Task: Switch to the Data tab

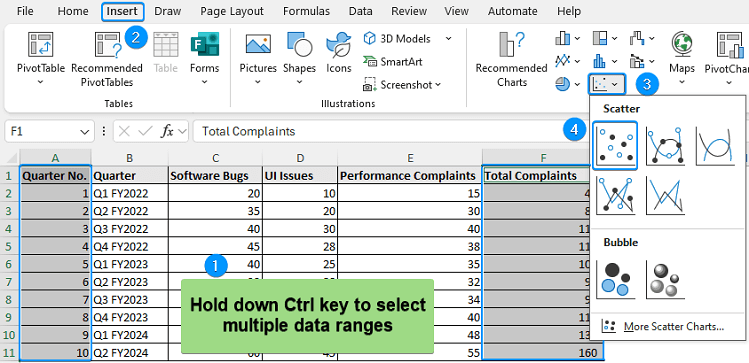Action: (x=361, y=11)
